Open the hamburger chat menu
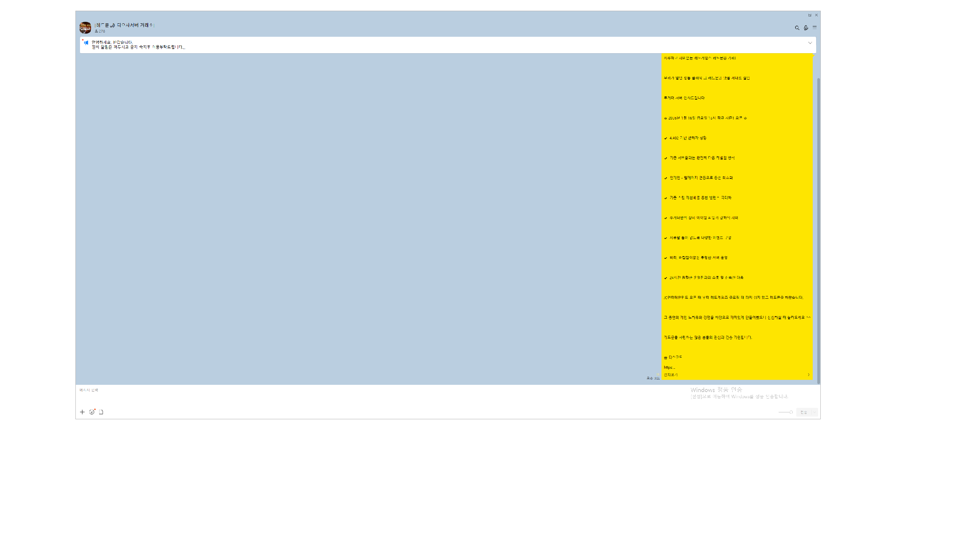Viewport: 980px width, 533px height. pos(815,28)
